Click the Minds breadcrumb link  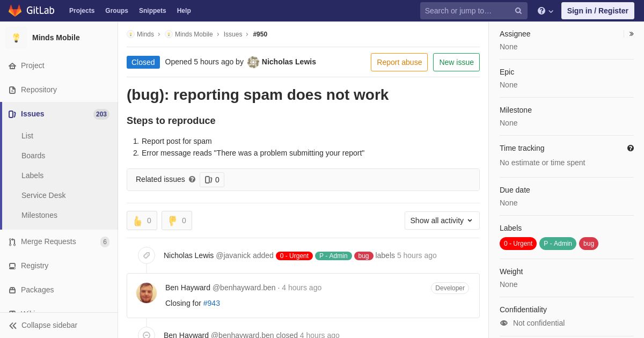[145, 34]
